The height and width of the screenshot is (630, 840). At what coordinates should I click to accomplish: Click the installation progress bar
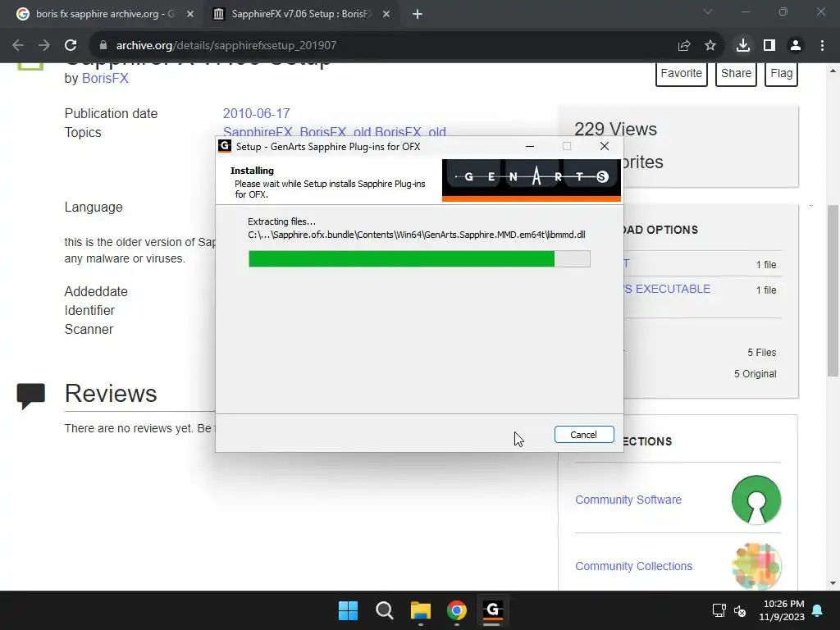(419, 258)
